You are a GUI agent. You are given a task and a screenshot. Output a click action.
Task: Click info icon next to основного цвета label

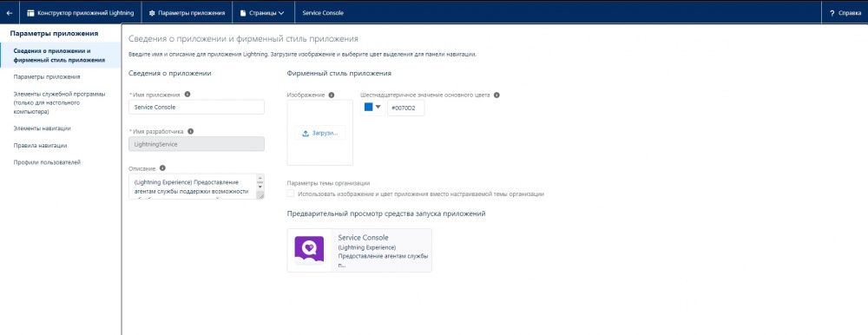496,95
